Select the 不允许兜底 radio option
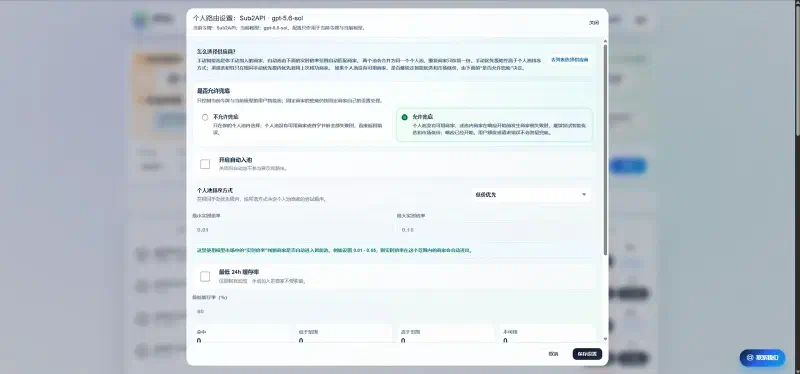The height and width of the screenshot is (374, 800). pyautogui.click(x=205, y=117)
